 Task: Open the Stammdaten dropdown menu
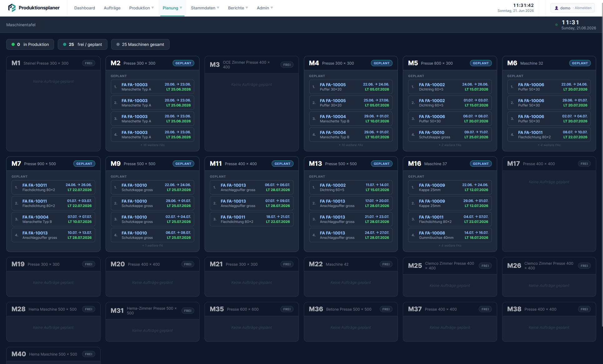pos(205,8)
